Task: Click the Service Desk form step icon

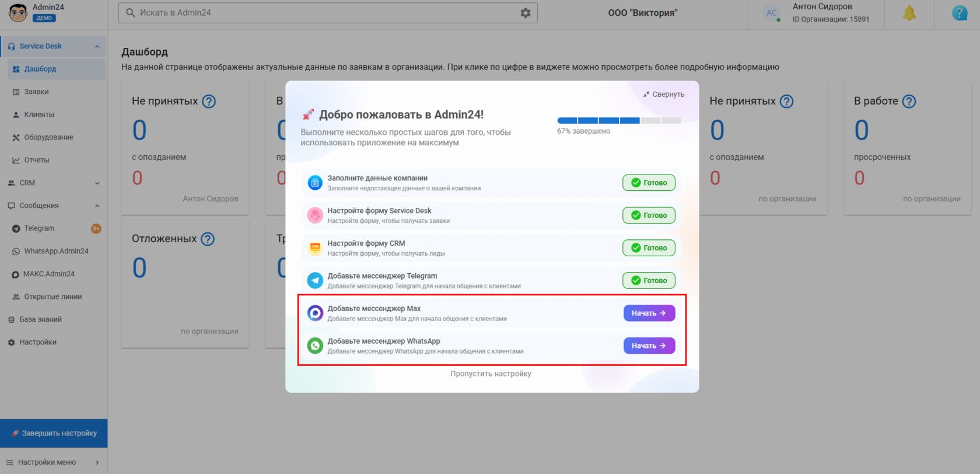Action: 315,215
